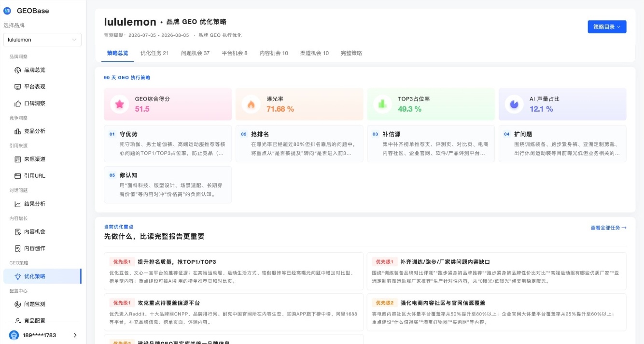Click the GEOBase logo icon
Viewport: 644px width, 344px height.
pos(7,11)
